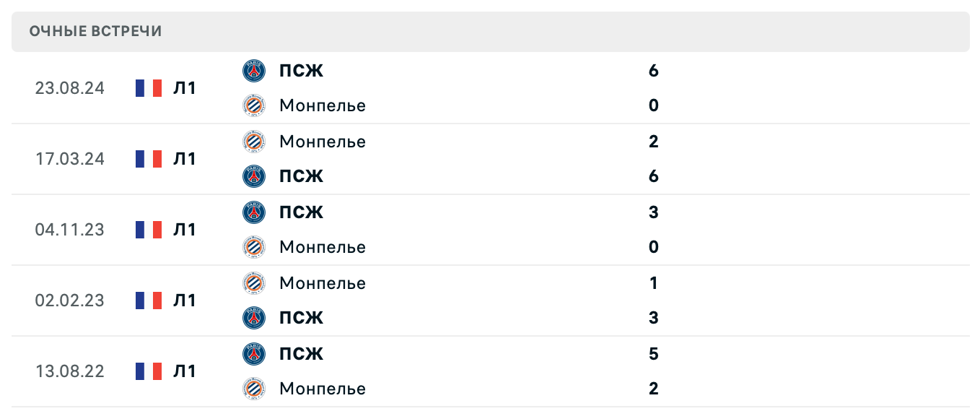Click the ОЧНЫЕ ВСТРЕЧИ section header
This screenshot has height=419, width=980.
(96, 31)
